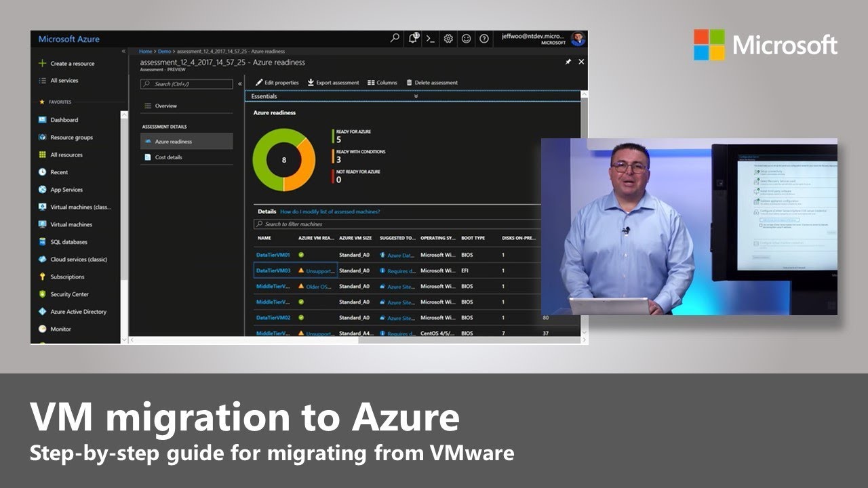The width and height of the screenshot is (868, 488).
Task: Click the READY WITH CONDITIONS count
Action: coord(339,160)
